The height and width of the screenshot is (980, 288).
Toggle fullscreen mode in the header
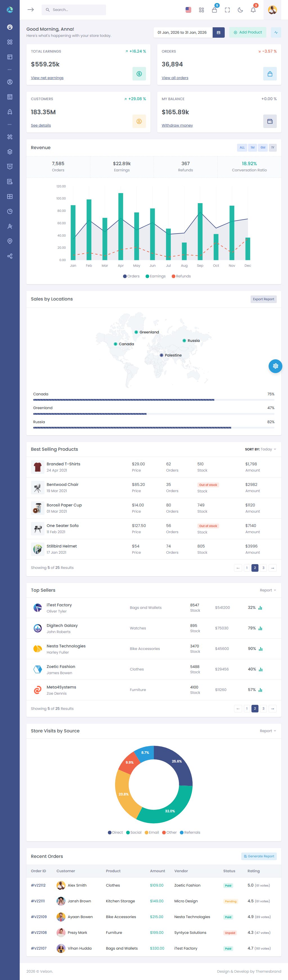(228, 10)
